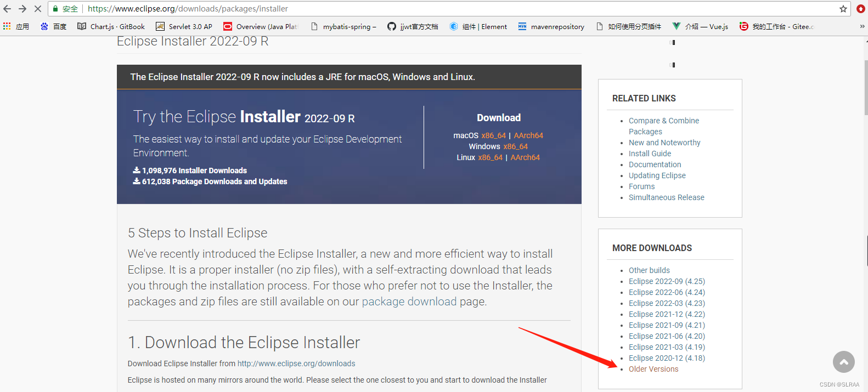Open the 介绍 Vue.js bookmark

click(x=700, y=26)
